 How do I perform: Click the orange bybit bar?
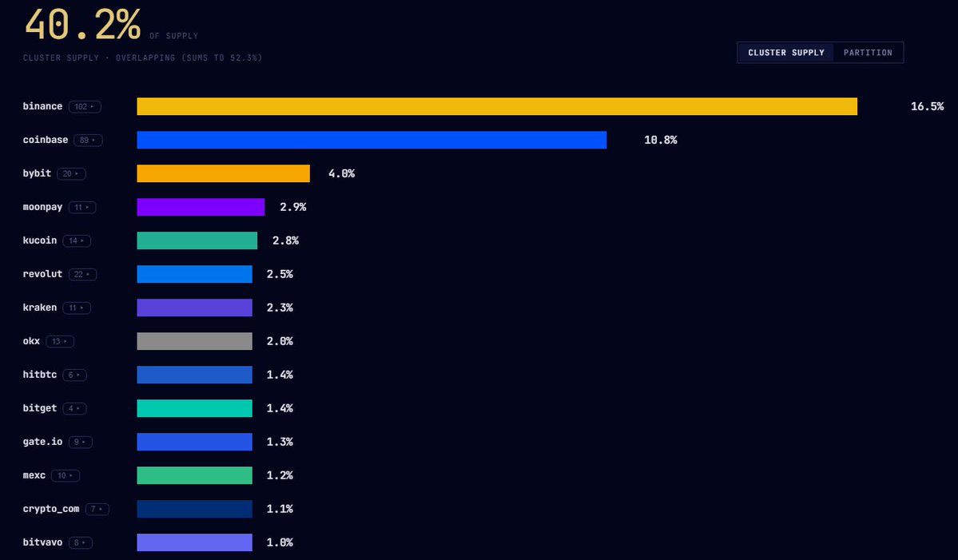pos(223,173)
